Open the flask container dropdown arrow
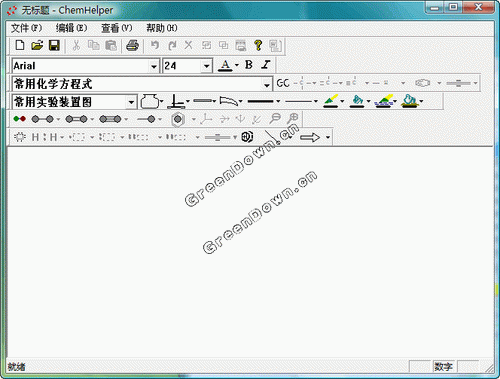The width and height of the screenshot is (500, 379). [x=162, y=101]
